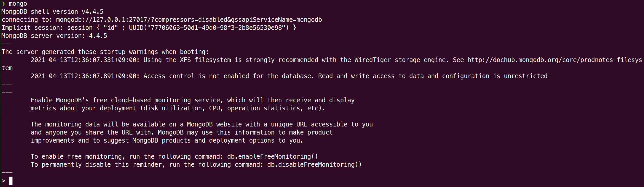The height and width of the screenshot is (187, 644).
Task: Click the wrapped 'tem' text fragment
Action: pyautogui.click(x=7, y=68)
